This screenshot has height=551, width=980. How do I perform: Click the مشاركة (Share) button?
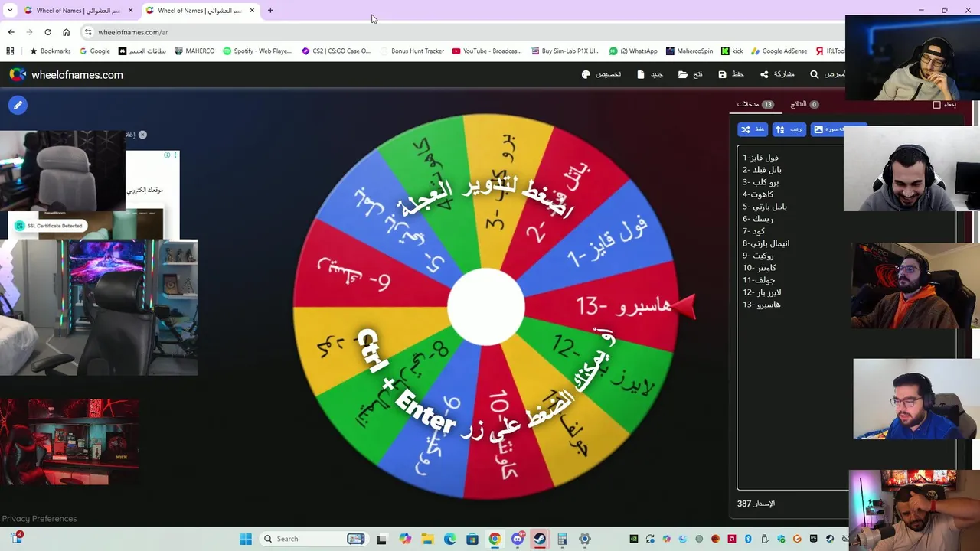pos(777,74)
